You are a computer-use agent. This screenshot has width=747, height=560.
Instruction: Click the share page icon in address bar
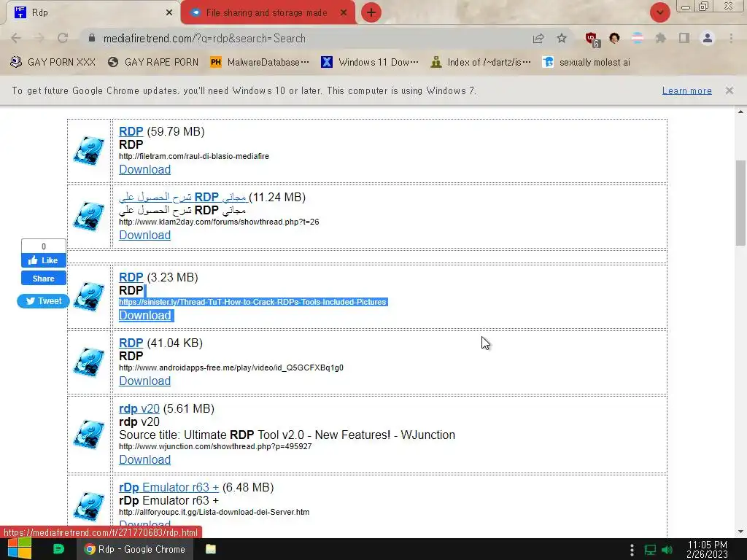[x=538, y=38]
